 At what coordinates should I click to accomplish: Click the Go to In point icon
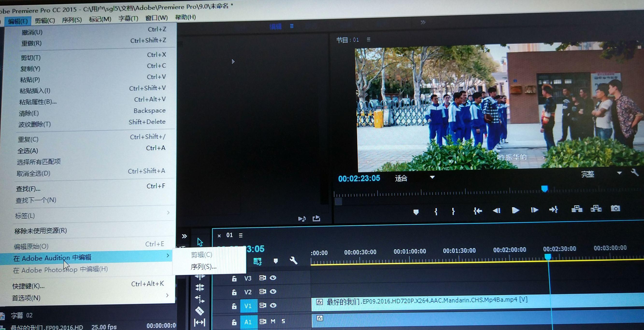(x=478, y=211)
